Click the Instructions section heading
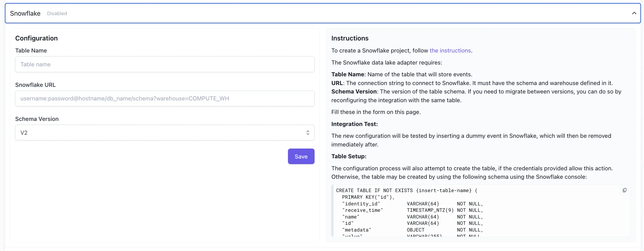Screen dimensions: 644x251 click(x=350, y=38)
